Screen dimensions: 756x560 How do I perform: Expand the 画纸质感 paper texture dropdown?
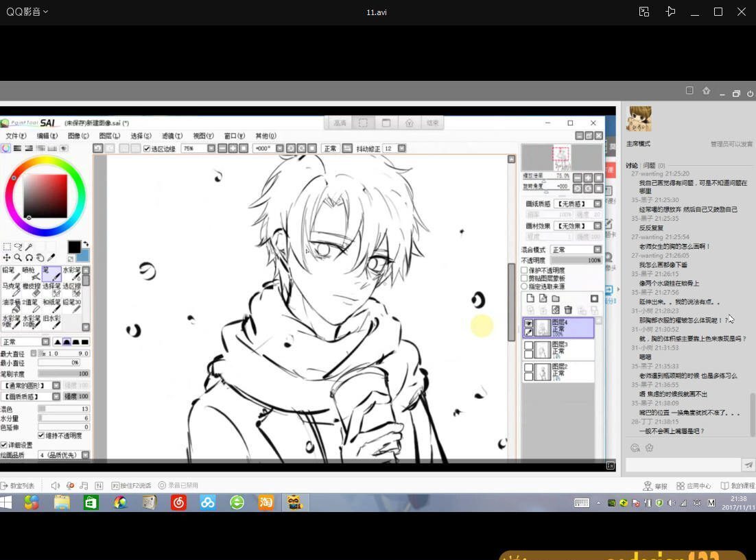(x=598, y=204)
